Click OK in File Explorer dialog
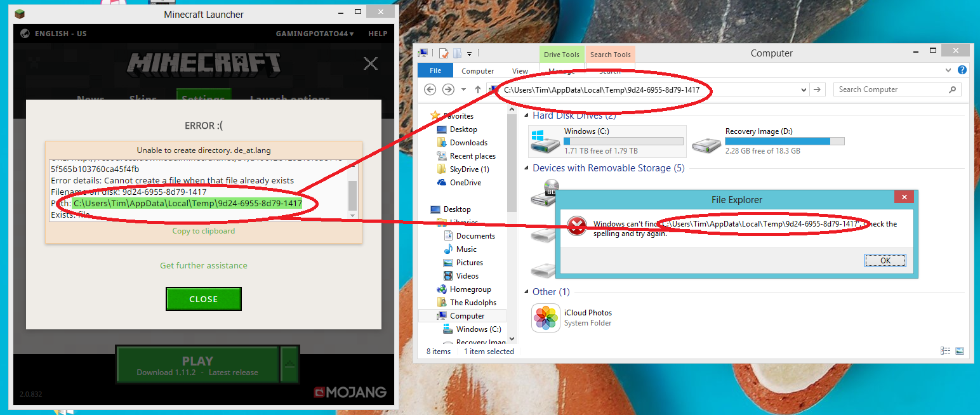Screen dimensions: 980x415 coord(885,260)
